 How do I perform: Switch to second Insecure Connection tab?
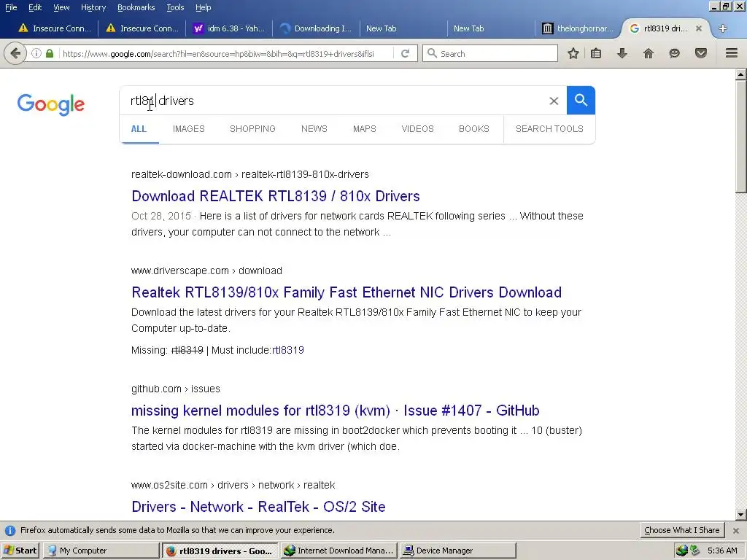coord(142,28)
